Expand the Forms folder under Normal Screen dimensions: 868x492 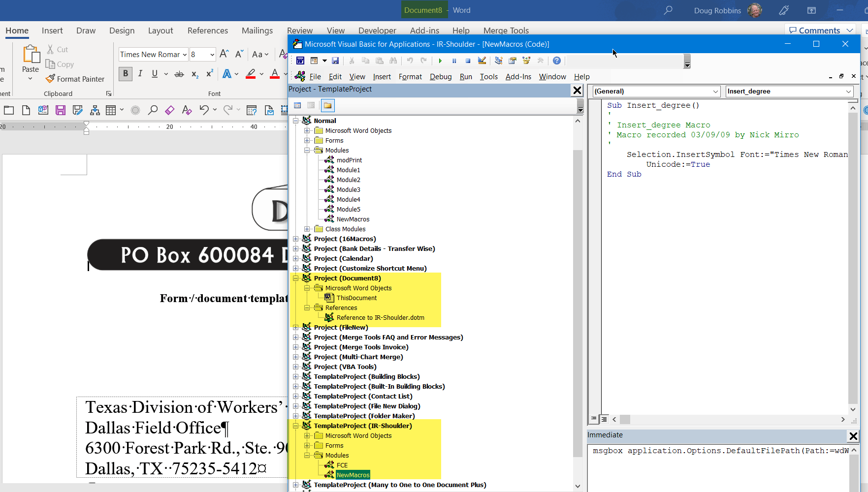[x=307, y=140]
